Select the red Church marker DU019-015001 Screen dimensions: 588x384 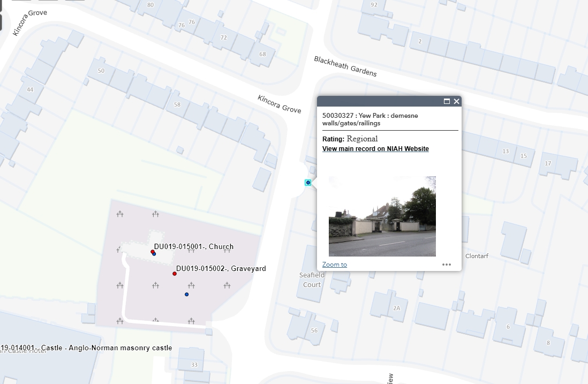pyautogui.click(x=153, y=252)
